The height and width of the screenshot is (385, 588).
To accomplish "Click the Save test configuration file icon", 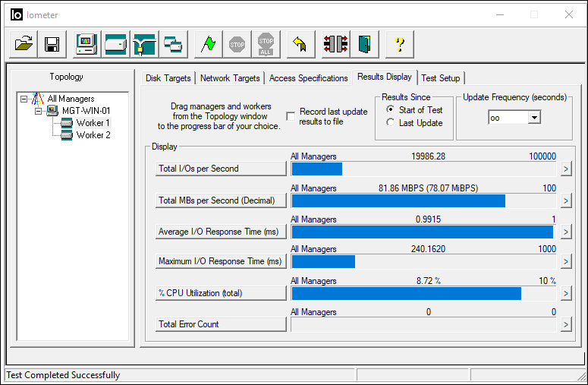I will click(x=52, y=44).
